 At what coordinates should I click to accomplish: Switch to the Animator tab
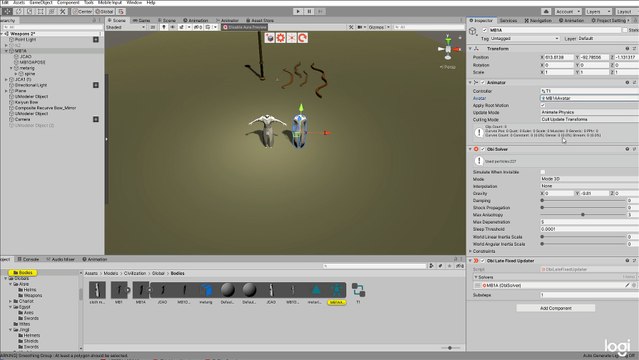227,20
